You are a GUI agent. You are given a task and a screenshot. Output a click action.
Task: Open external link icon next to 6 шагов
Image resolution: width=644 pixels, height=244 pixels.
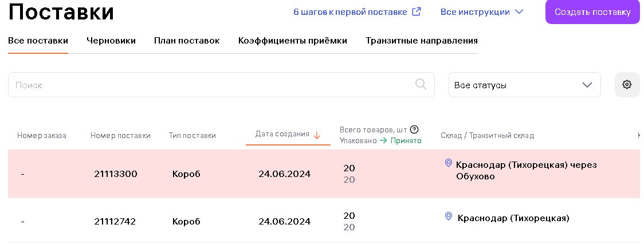pos(417,11)
